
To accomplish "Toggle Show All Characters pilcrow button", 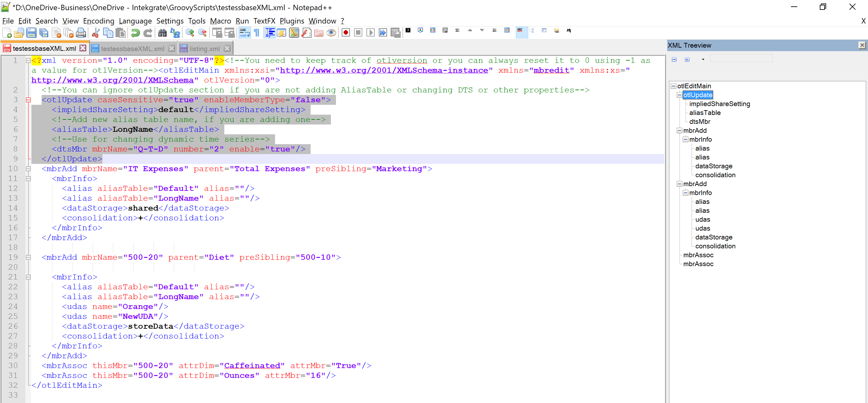I will coord(257,33).
